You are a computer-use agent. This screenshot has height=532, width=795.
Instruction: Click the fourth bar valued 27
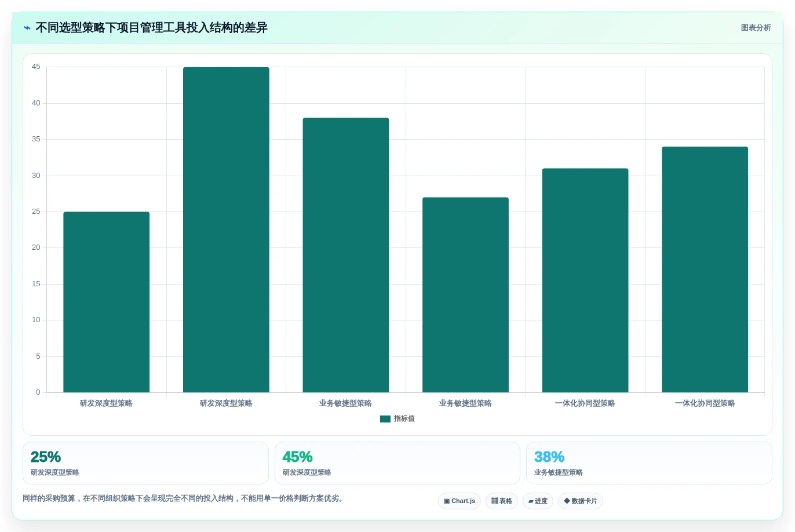pyautogui.click(x=465, y=295)
